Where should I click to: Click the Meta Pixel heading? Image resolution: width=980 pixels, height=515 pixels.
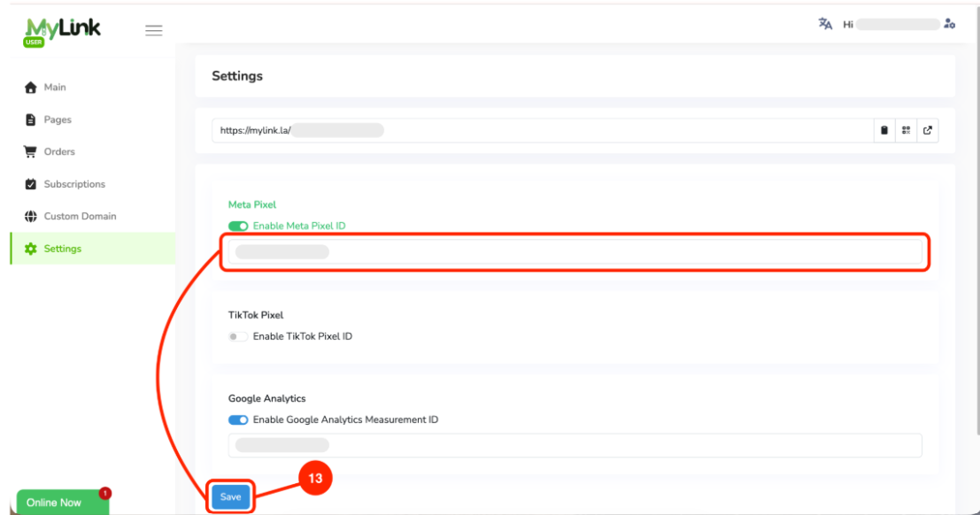(x=252, y=204)
